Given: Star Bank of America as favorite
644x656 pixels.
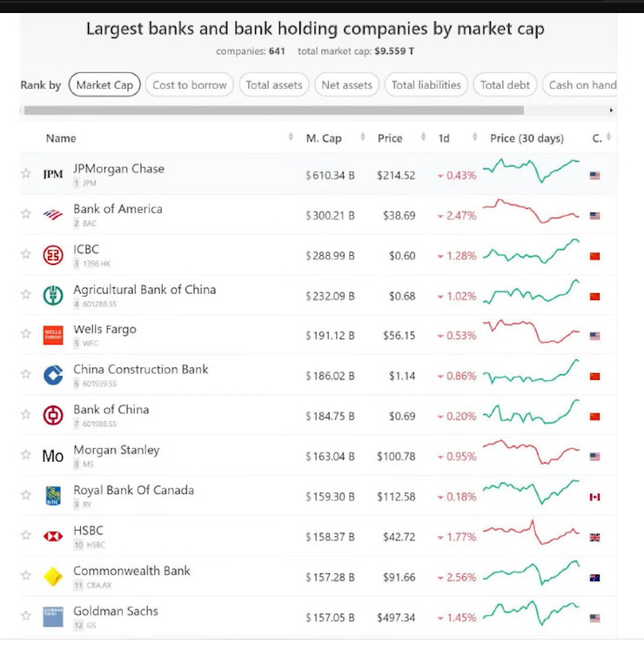Looking at the screenshot, I should [x=26, y=214].
